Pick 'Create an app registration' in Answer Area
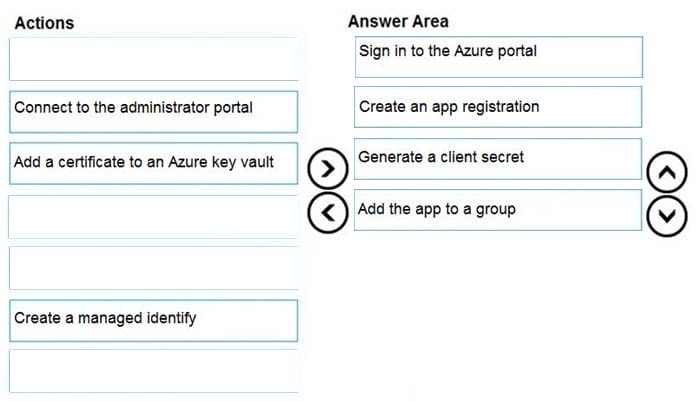The height and width of the screenshot is (402, 700). coord(498,107)
